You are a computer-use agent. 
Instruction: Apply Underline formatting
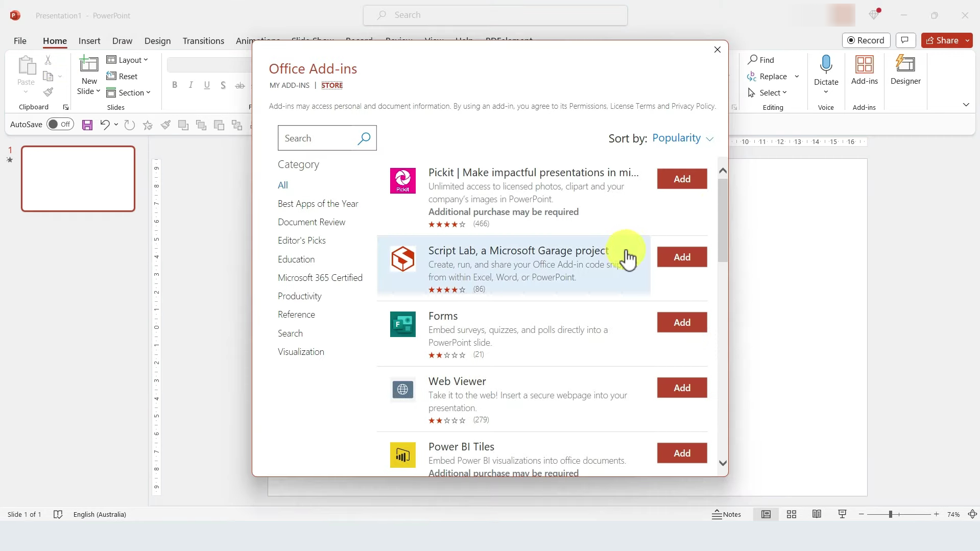coord(207,85)
